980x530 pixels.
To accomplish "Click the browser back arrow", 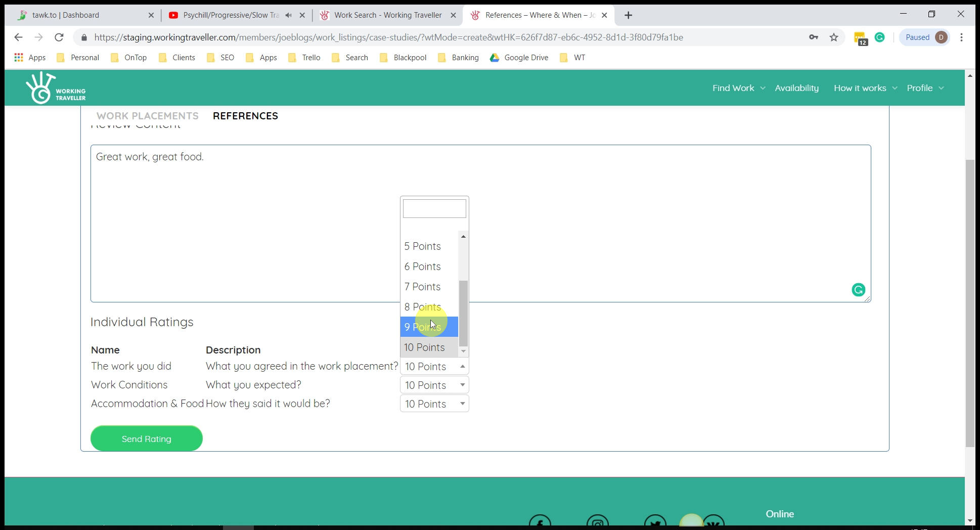I will click(x=19, y=37).
